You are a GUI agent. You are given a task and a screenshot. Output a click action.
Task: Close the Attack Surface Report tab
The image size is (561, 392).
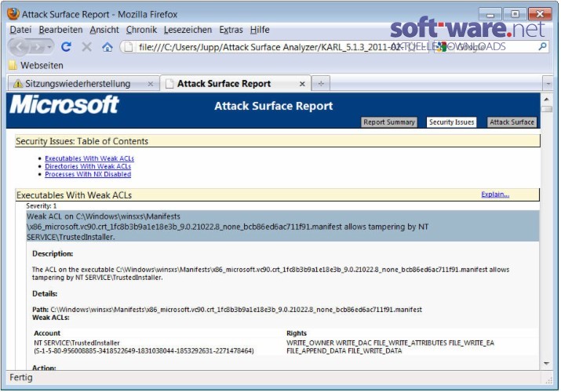tap(302, 84)
